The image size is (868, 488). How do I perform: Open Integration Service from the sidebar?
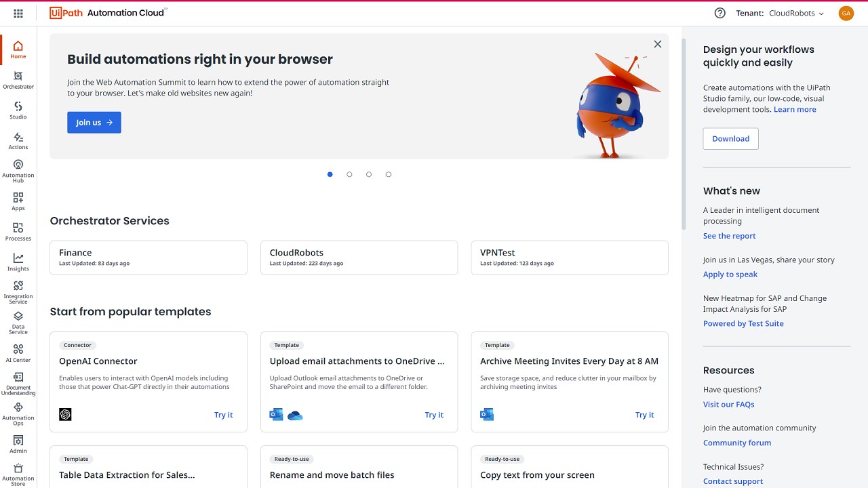[x=18, y=292]
